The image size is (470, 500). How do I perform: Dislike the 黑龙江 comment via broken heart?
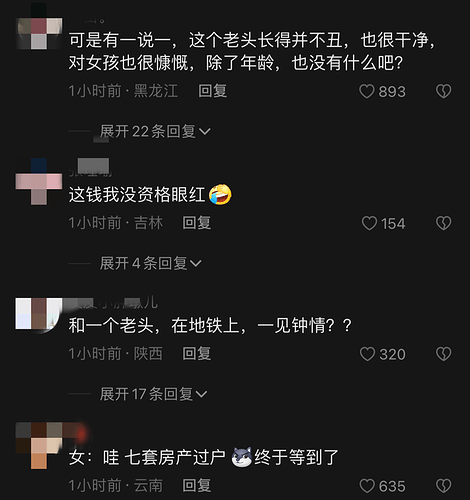[443, 91]
